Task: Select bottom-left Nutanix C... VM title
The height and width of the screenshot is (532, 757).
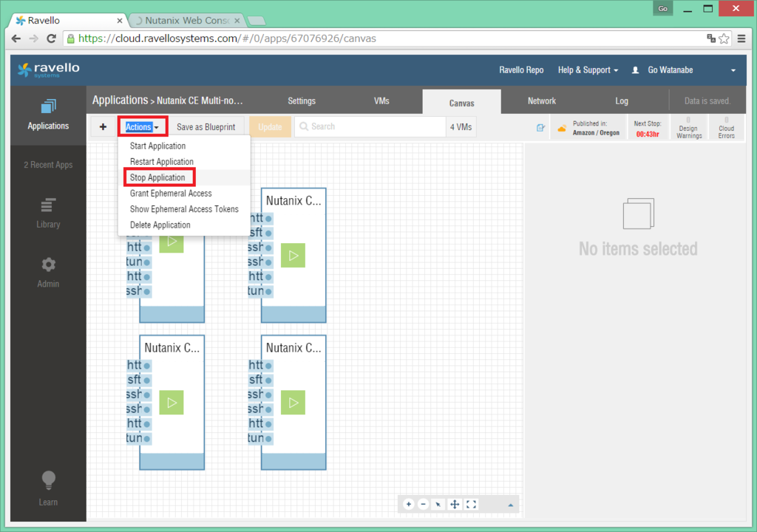Action: [172, 348]
